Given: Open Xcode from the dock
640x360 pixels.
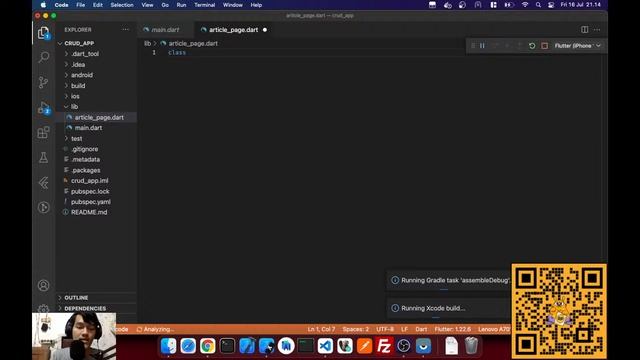Looking at the screenshot, I should (247, 346).
